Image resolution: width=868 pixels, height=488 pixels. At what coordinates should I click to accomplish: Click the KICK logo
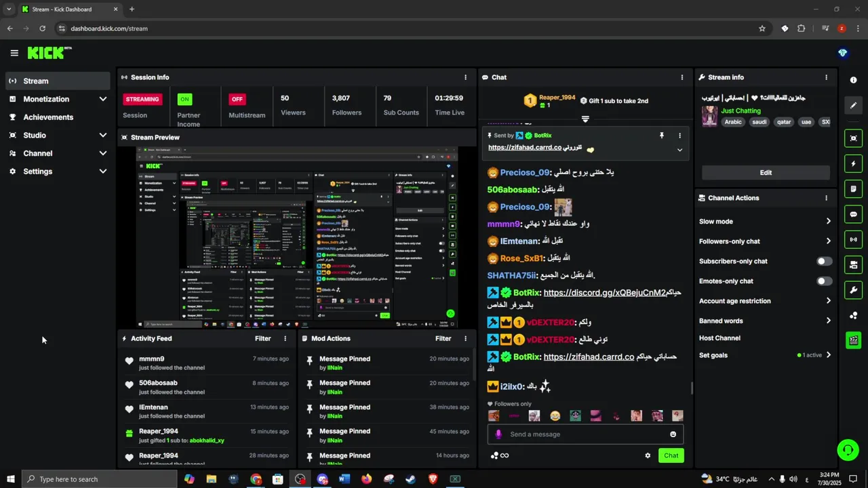49,53
